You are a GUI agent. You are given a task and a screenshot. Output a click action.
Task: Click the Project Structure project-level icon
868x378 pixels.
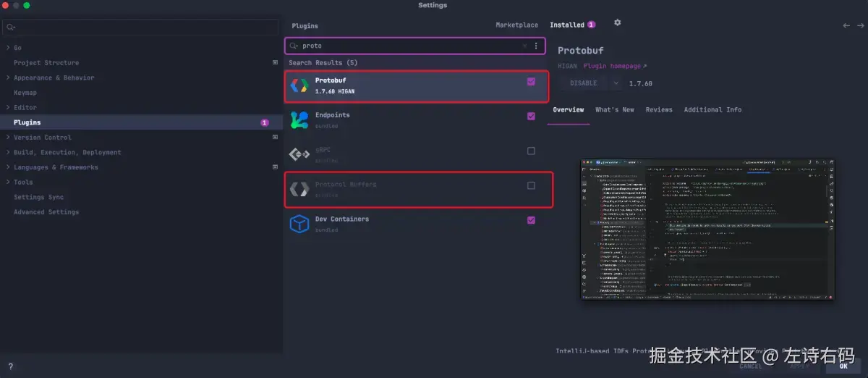[x=275, y=63]
